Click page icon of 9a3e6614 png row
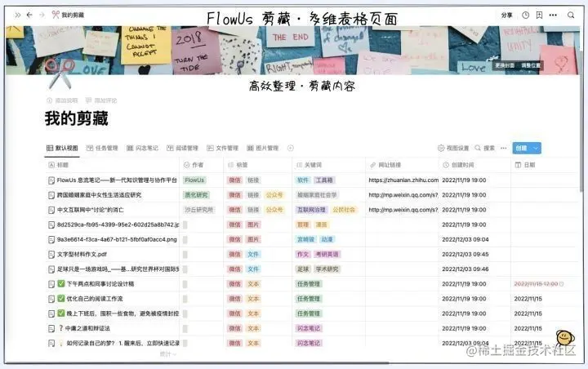This screenshot has height=369, width=588. (51, 240)
